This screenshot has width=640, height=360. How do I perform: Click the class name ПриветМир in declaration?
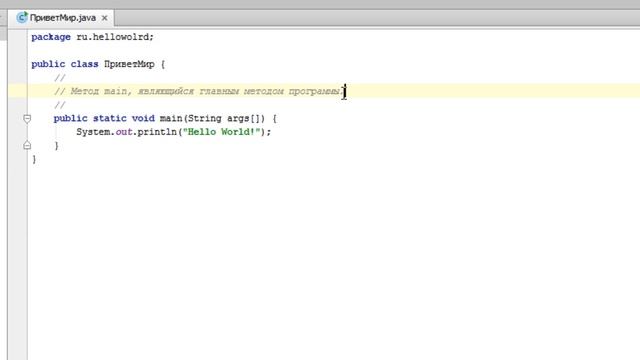(x=129, y=64)
